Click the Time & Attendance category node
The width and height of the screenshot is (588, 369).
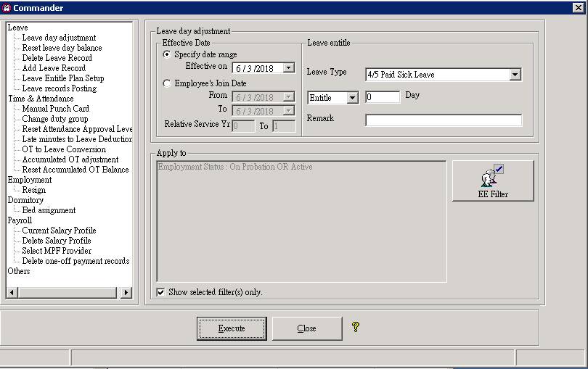41,99
